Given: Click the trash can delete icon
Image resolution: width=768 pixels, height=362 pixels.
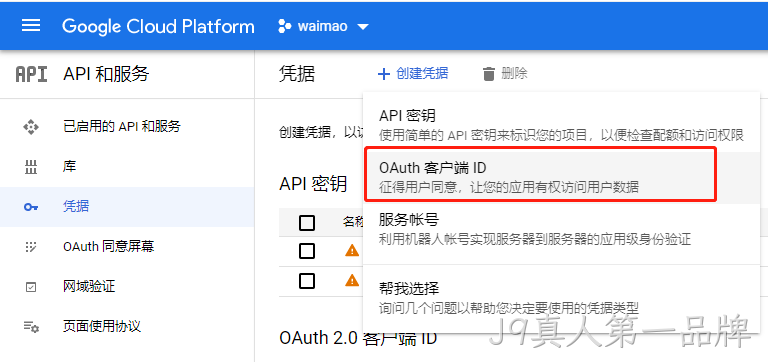Looking at the screenshot, I should click(488, 74).
